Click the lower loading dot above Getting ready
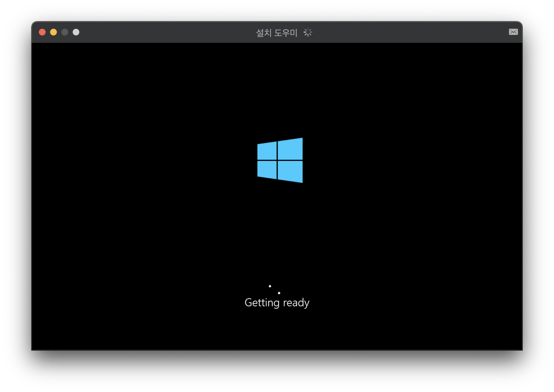554x392 pixels. click(x=279, y=293)
